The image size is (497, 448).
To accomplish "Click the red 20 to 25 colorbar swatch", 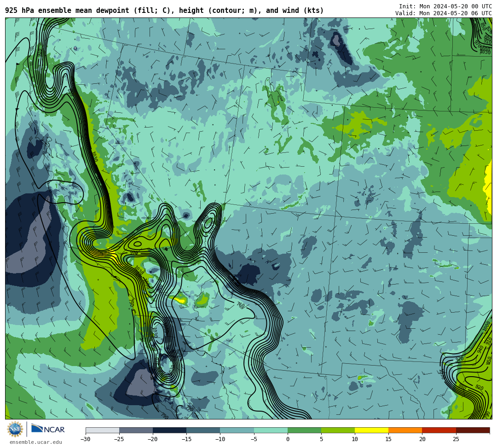I will pos(439,430).
